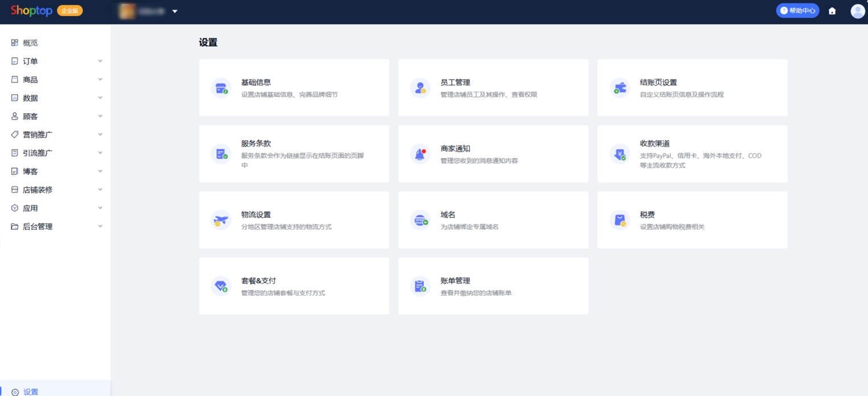Select 设置 at the sidebar bottom
Viewport: 868px width, 396px height.
click(31, 391)
